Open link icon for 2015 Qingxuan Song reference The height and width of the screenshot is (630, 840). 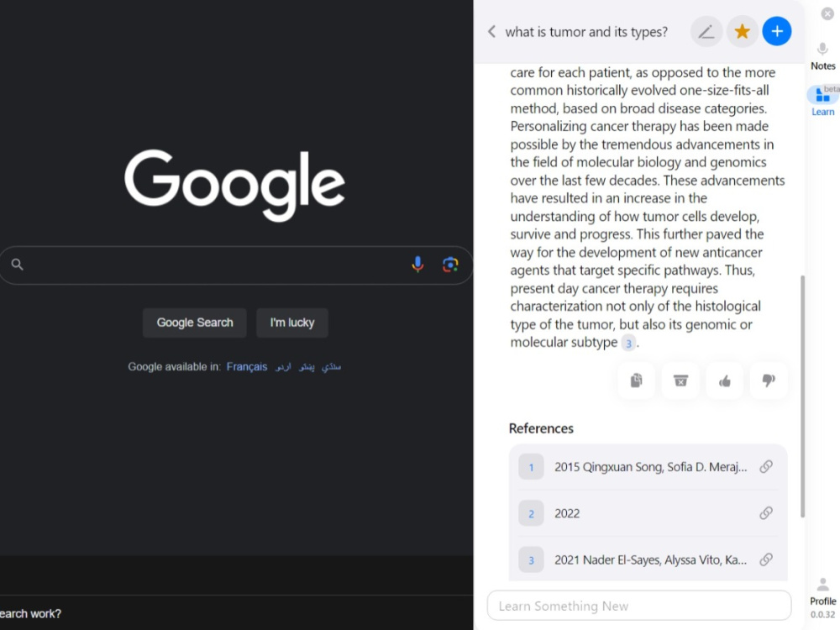766,466
